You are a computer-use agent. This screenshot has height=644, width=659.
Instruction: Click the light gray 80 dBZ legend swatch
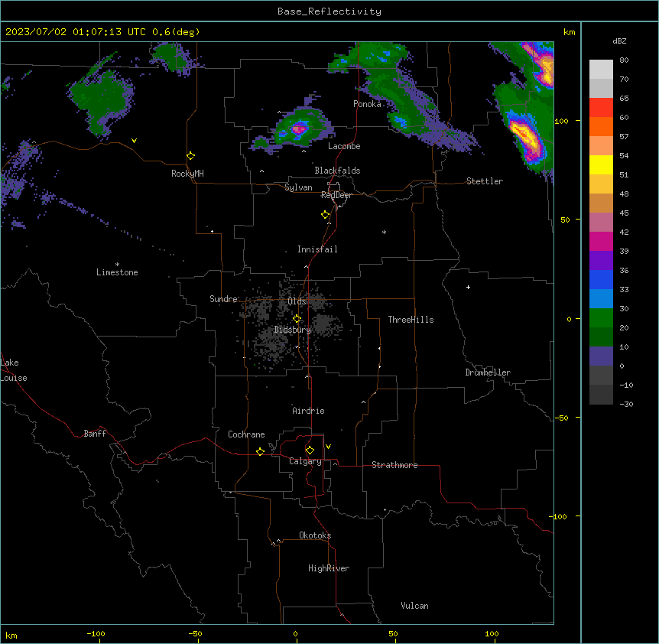pyautogui.click(x=601, y=70)
